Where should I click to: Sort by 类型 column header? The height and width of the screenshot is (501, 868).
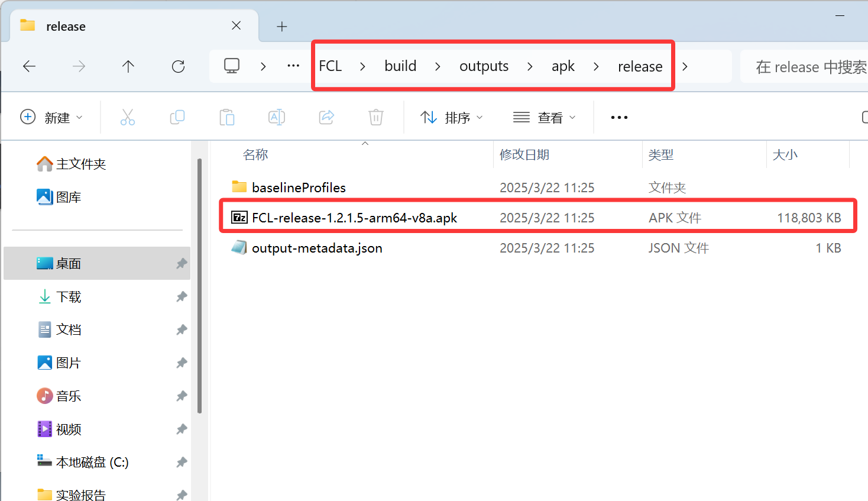point(661,155)
